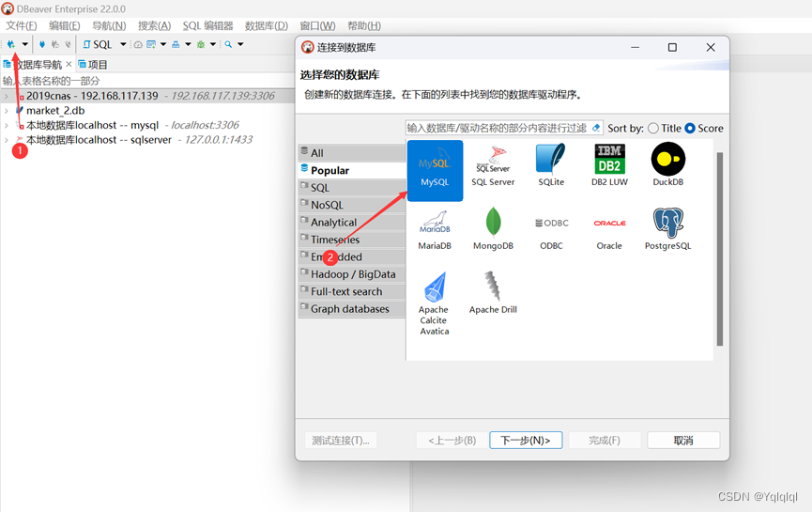Select the Score sort radio button

click(x=690, y=128)
